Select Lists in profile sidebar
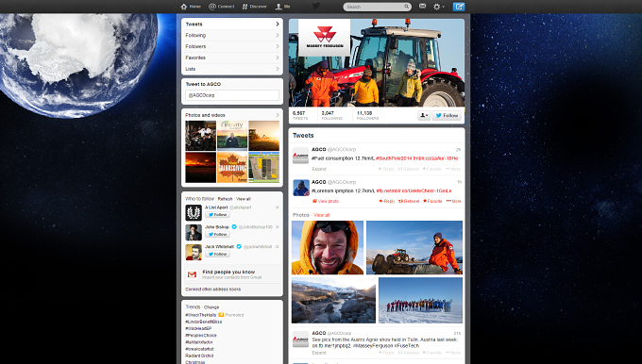 click(x=232, y=68)
